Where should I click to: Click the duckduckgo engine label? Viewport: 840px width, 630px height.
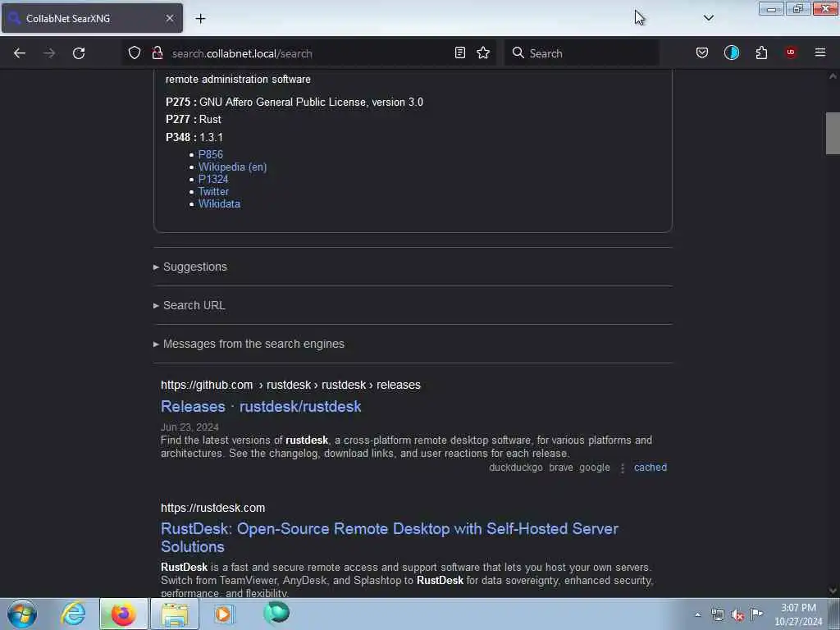click(x=516, y=467)
